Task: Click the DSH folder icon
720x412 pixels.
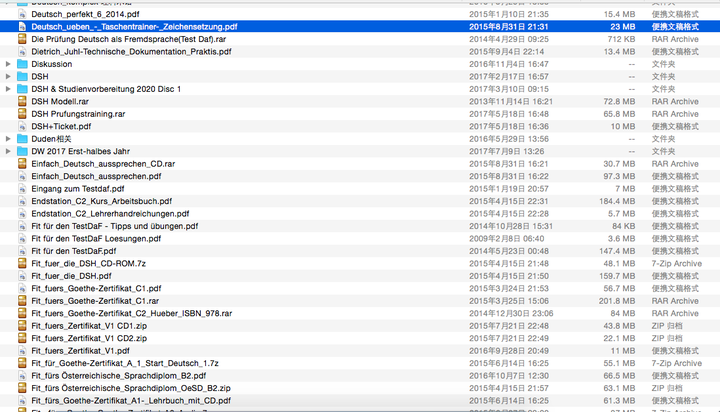Action: coord(22,76)
